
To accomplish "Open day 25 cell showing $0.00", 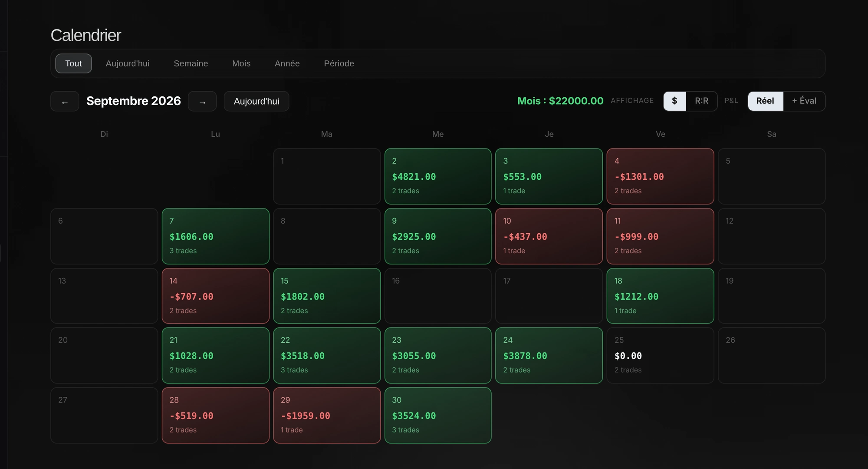I will (x=660, y=355).
